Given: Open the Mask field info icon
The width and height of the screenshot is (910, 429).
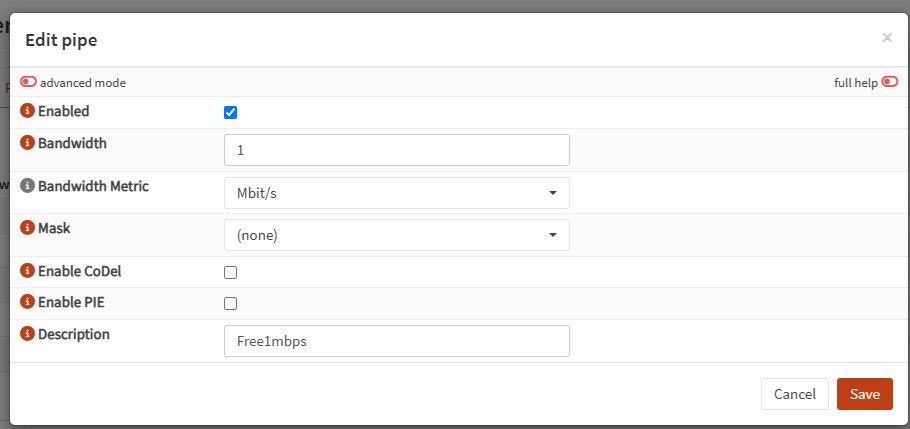Looking at the screenshot, I should pos(27,228).
